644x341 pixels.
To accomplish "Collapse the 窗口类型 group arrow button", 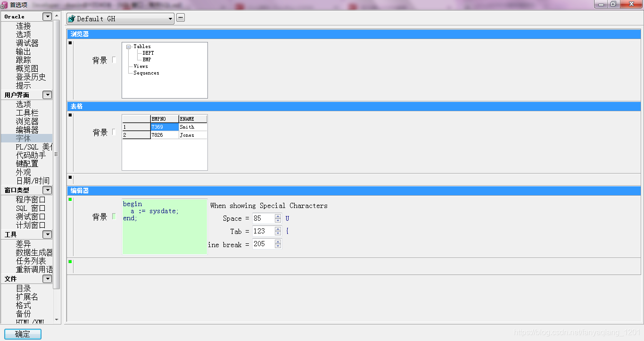I will tap(47, 190).
